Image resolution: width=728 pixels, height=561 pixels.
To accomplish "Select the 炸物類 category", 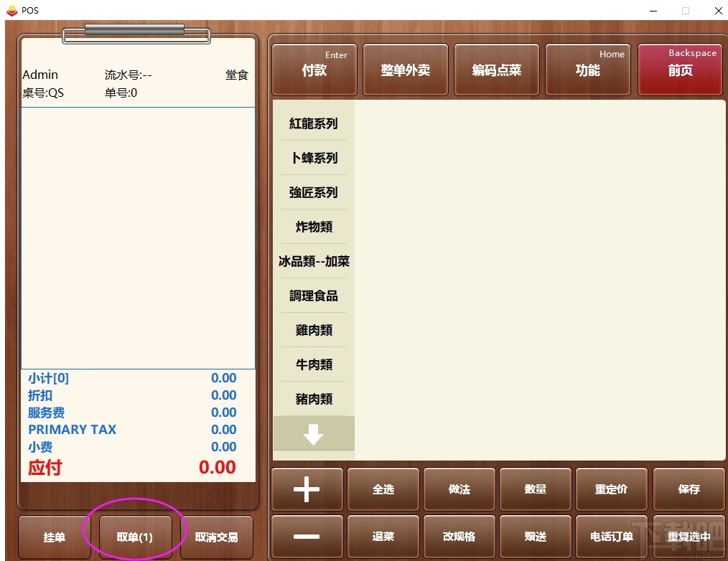I will pos(313,227).
